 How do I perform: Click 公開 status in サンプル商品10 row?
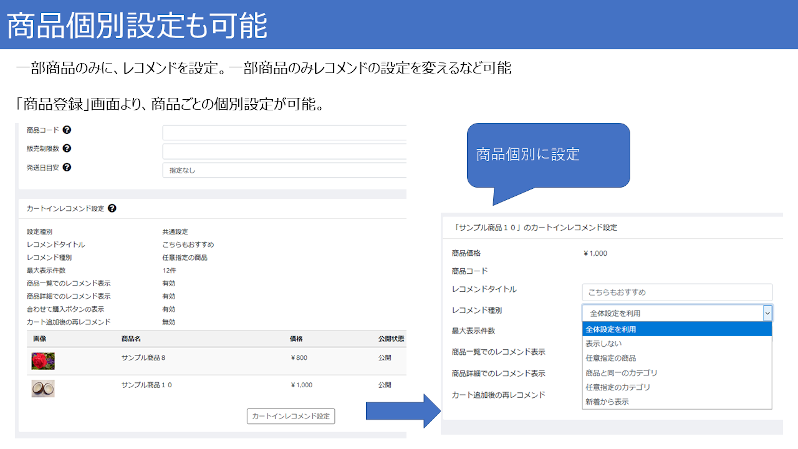pyautogui.click(x=385, y=385)
